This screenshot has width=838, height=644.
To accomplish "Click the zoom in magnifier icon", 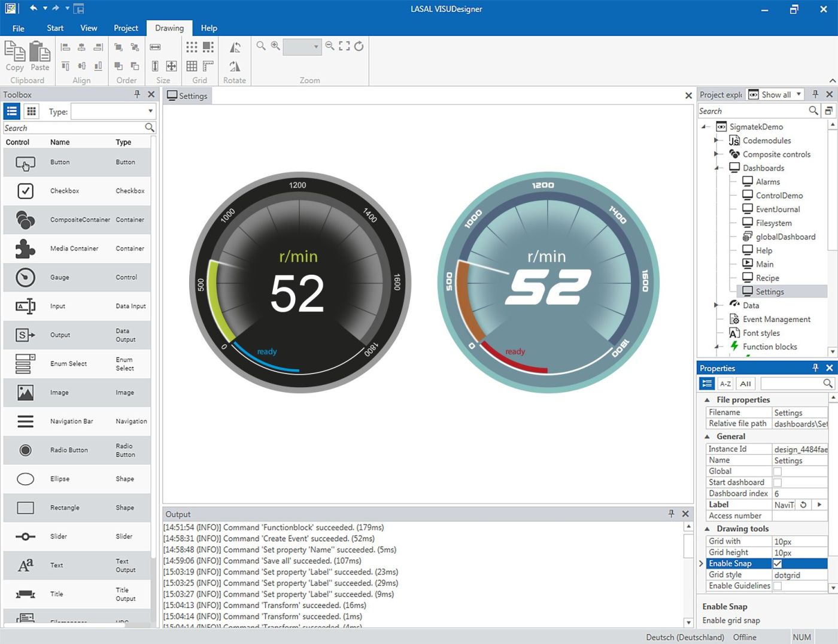I will 275,46.
